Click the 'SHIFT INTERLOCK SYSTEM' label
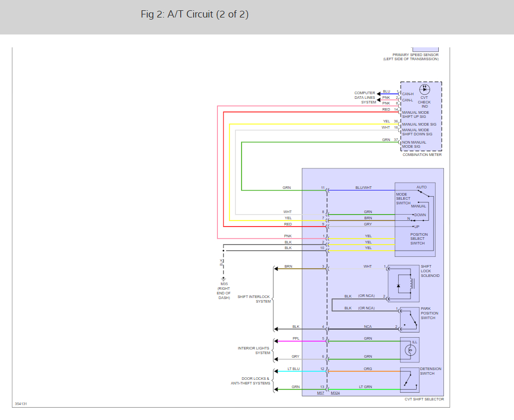The image size is (514, 420). [x=254, y=299]
